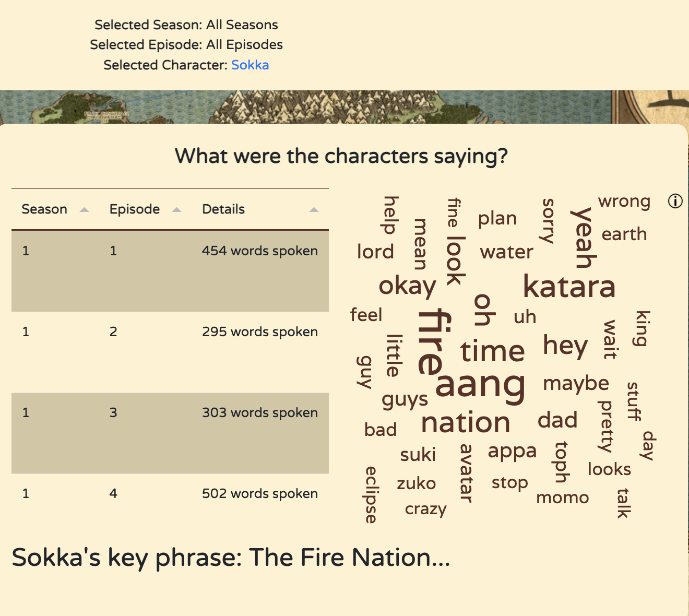Click the word 'zuko' in word cloud
The width and height of the screenshot is (689, 616).
click(416, 483)
